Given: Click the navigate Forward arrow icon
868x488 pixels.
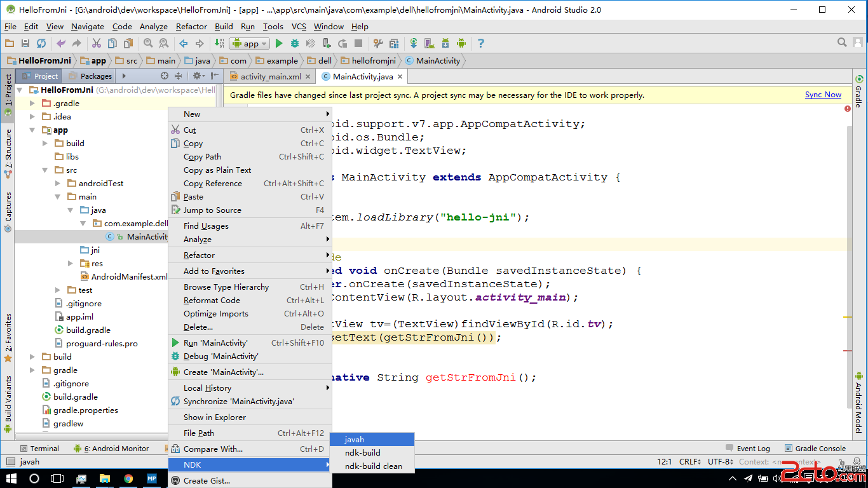Looking at the screenshot, I should pyautogui.click(x=200, y=43).
